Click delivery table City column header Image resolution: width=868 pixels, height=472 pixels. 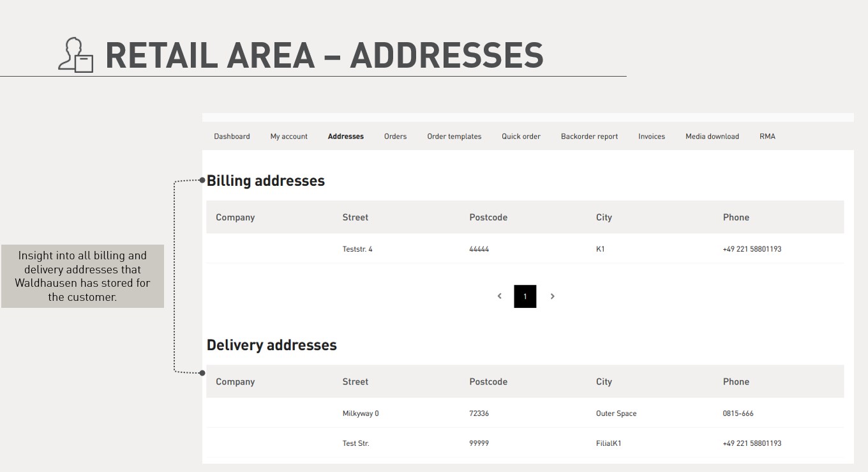604,382
